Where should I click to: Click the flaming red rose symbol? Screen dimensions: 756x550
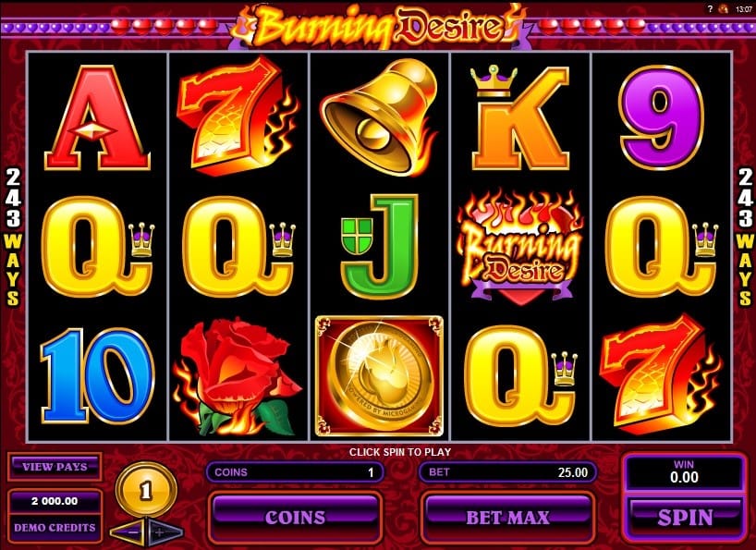(238, 377)
